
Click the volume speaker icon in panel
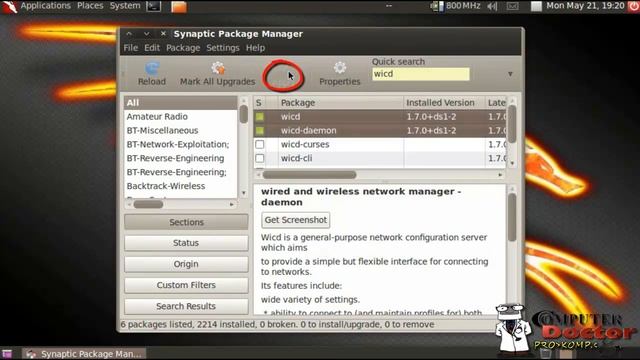coord(492,6)
